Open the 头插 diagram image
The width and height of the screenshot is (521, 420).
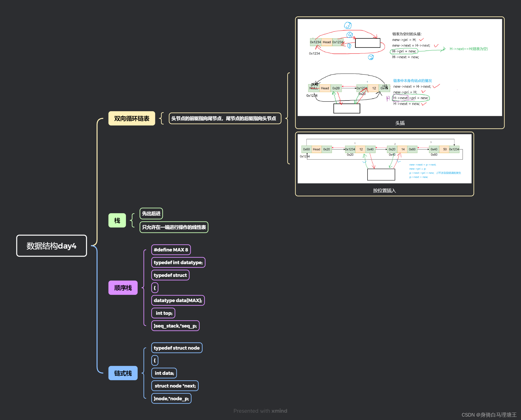[x=399, y=68]
